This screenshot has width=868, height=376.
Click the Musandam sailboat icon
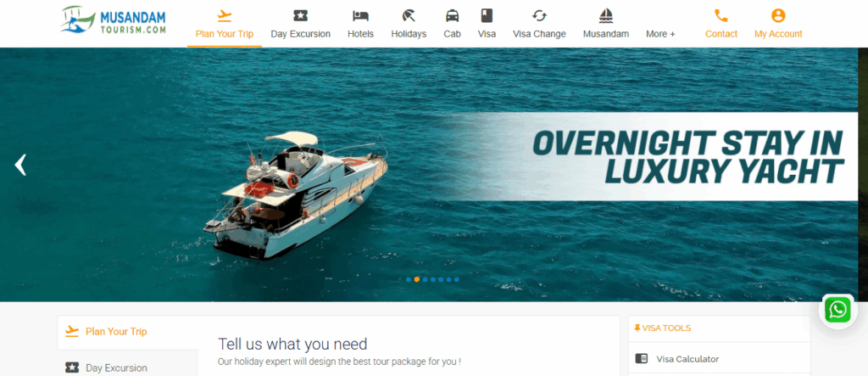coord(606,15)
